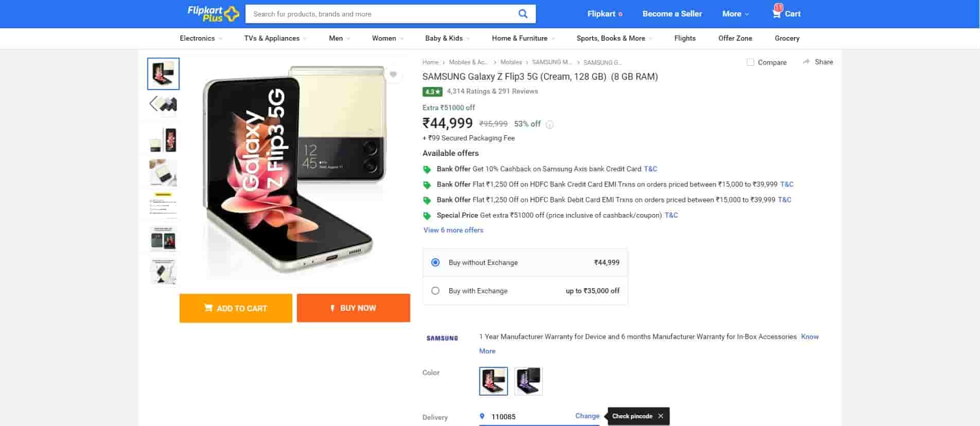980x426 pixels.
Task: Select Buy with Exchange option
Action: [435, 291]
